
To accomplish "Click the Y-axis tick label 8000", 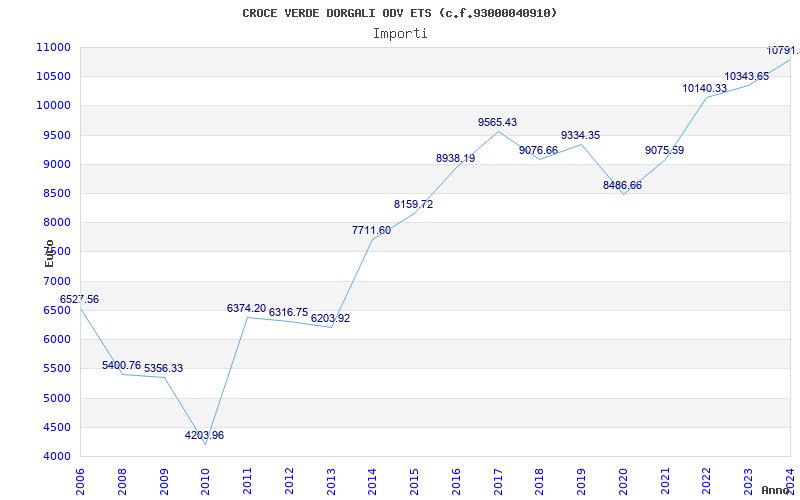I will coord(56,222).
